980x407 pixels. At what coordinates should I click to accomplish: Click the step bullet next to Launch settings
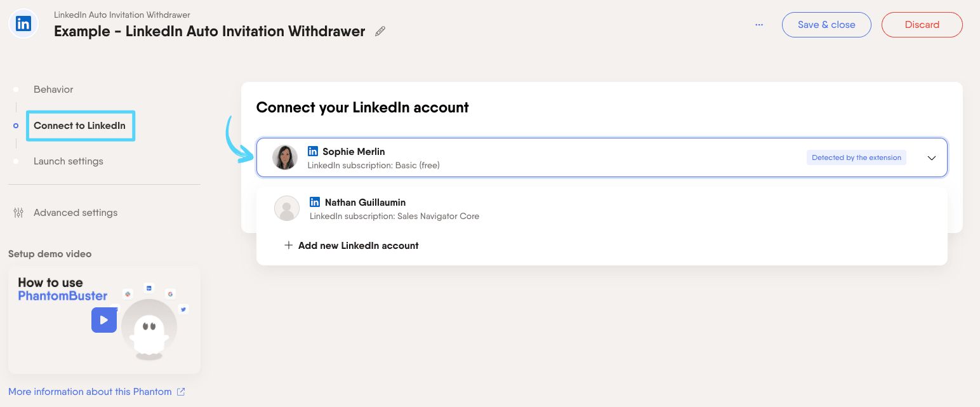pos(16,161)
